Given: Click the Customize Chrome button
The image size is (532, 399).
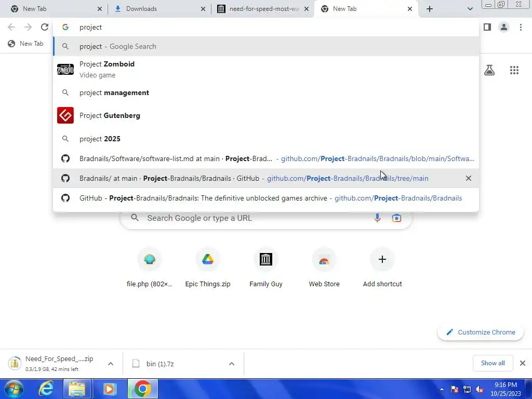Looking at the screenshot, I should [481, 332].
